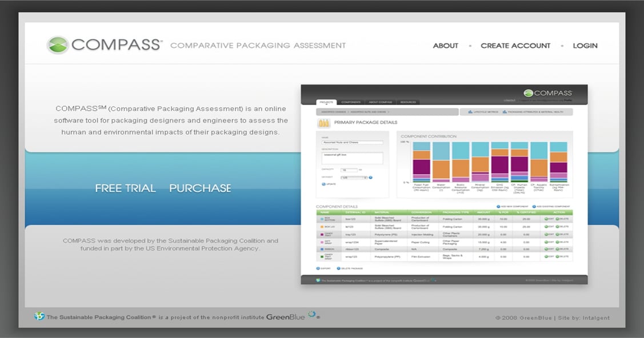Click the 'Composite' material cell in Ribbon row
Image resolution: width=644 pixels, height=338 pixels.
click(x=382, y=249)
